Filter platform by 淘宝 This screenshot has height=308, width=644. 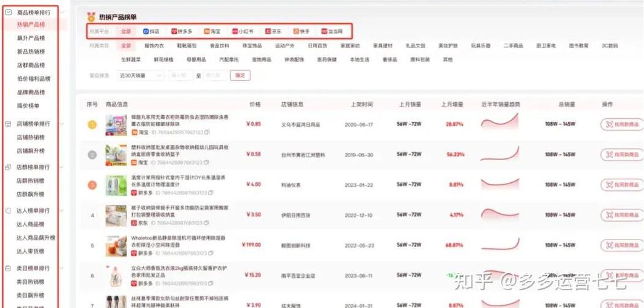[x=212, y=31]
